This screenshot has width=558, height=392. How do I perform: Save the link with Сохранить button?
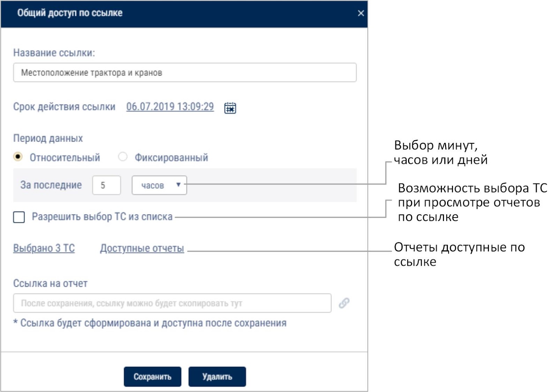[152, 377]
